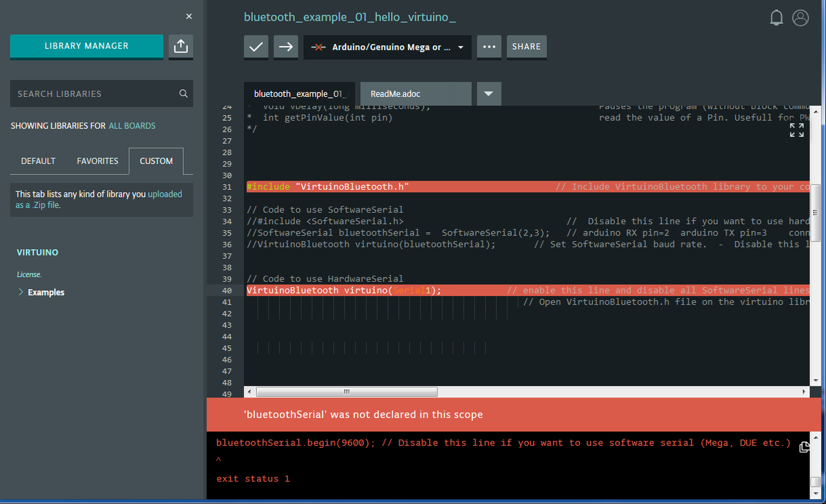Click line 34 //#include <SoftwareSerial.h>

(x=325, y=221)
